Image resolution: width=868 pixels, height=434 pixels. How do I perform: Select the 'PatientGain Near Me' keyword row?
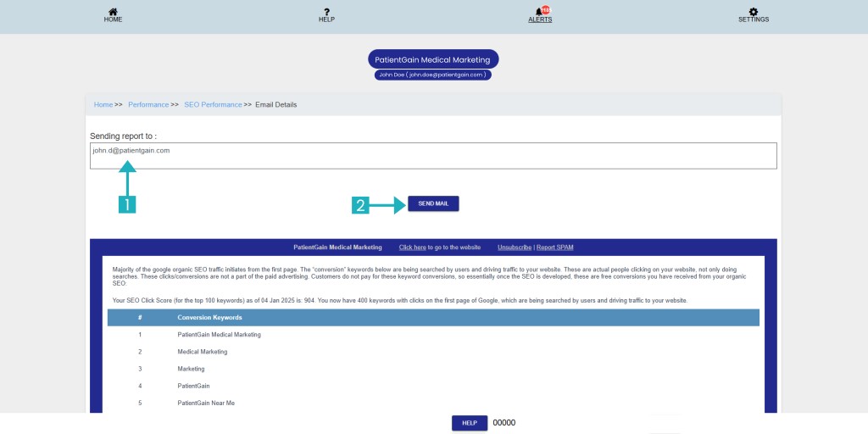206,403
